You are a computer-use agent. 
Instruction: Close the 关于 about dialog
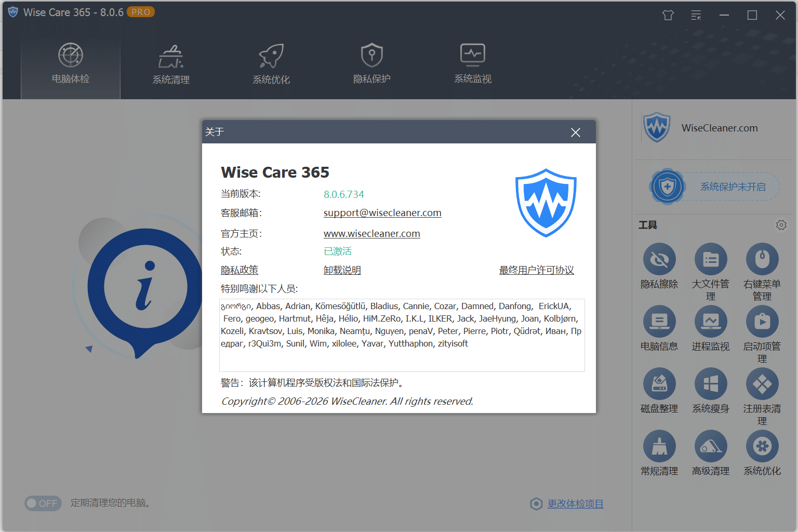tap(576, 132)
